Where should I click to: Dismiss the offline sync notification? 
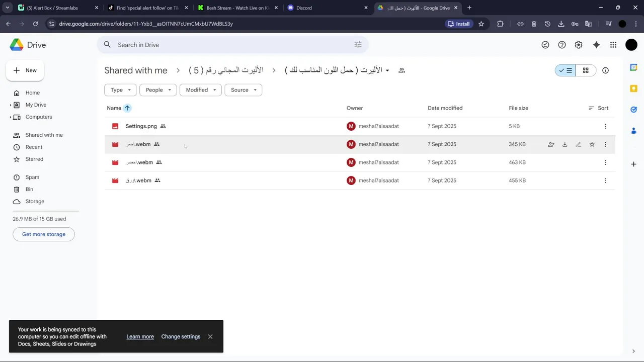click(210, 337)
